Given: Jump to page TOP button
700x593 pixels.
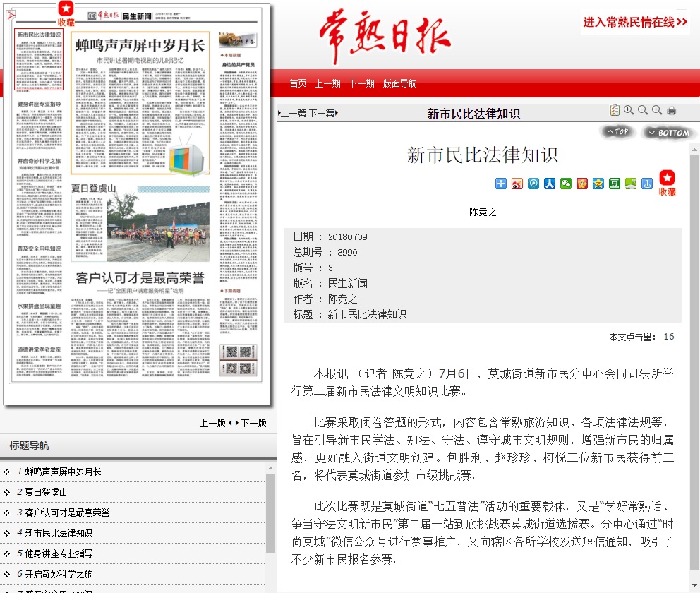Looking at the screenshot, I should pyautogui.click(x=617, y=132).
